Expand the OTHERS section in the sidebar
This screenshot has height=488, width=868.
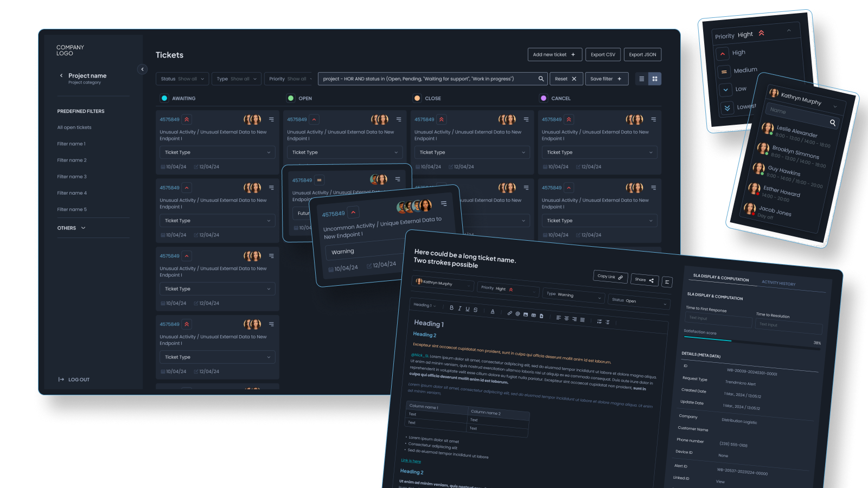point(71,228)
